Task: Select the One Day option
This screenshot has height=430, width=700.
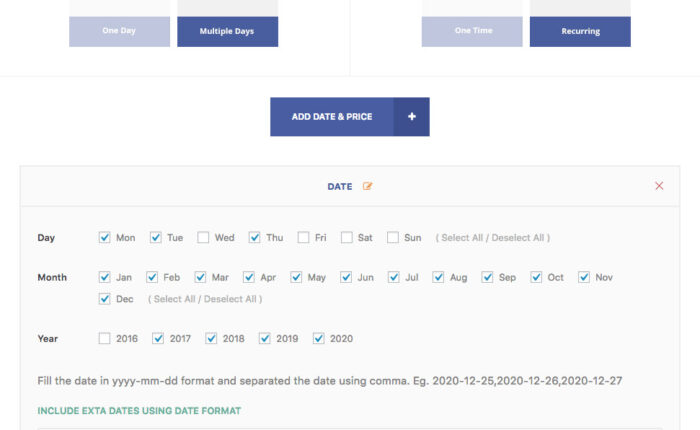Action: pos(119,31)
